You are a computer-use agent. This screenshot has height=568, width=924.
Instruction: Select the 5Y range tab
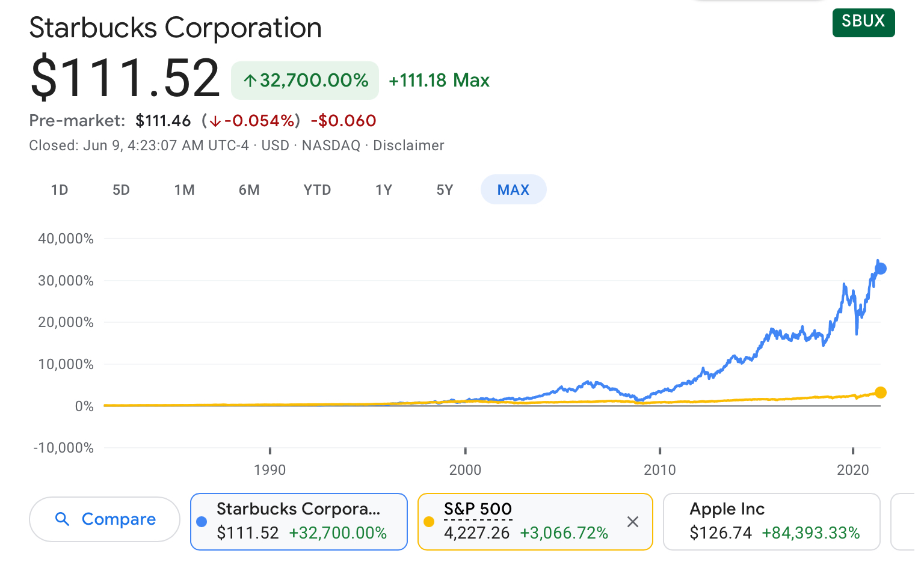445,190
